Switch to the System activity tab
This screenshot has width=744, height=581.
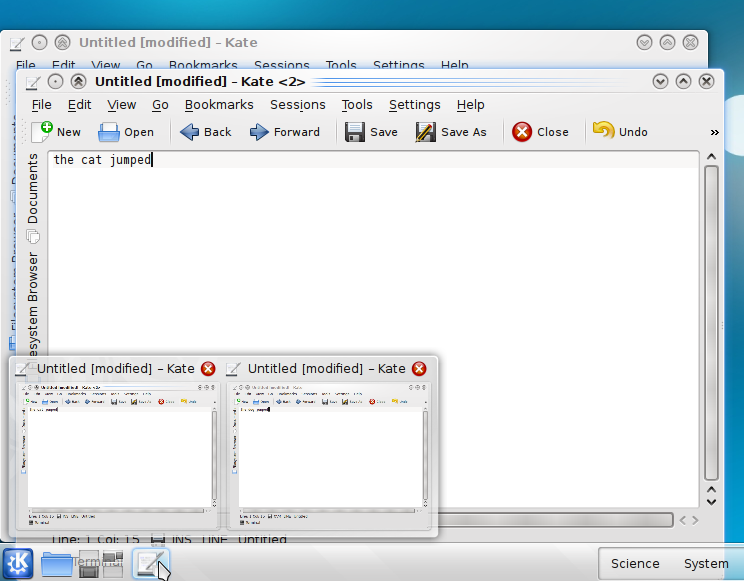[706, 563]
